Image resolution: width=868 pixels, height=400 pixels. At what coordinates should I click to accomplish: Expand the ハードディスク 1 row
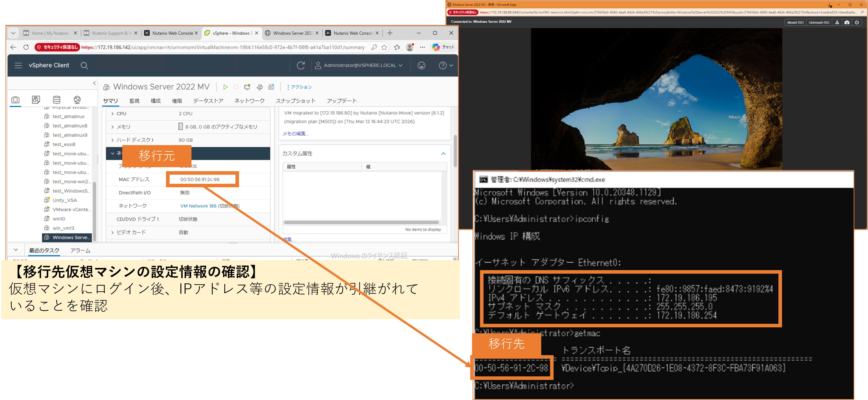tap(113, 140)
